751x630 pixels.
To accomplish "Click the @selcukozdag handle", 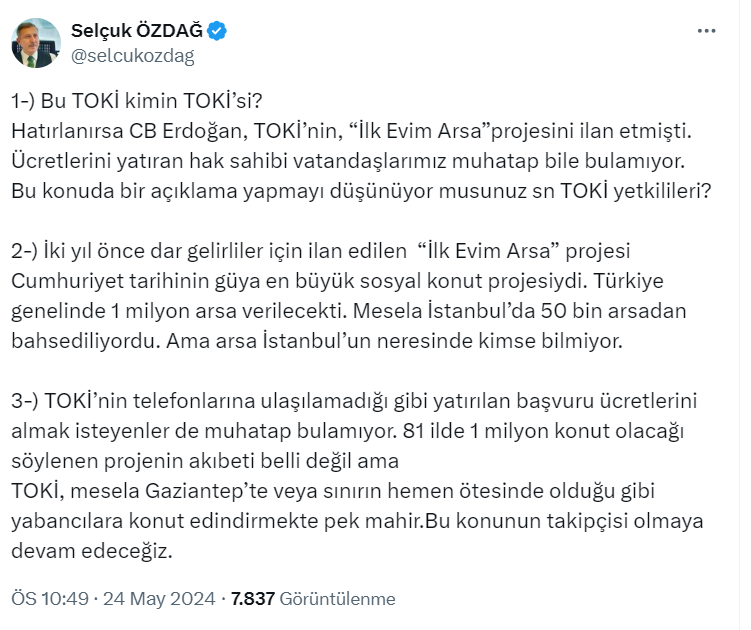I will tap(132, 56).
